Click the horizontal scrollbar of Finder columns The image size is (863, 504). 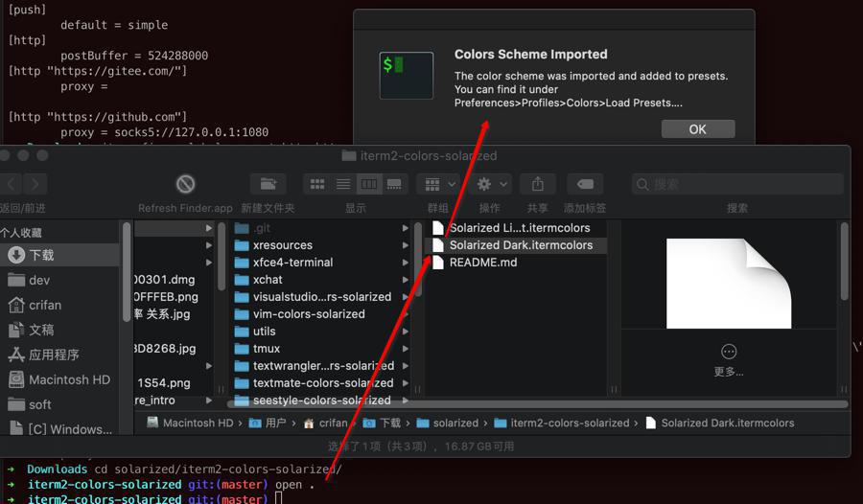(x=537, y=404)
